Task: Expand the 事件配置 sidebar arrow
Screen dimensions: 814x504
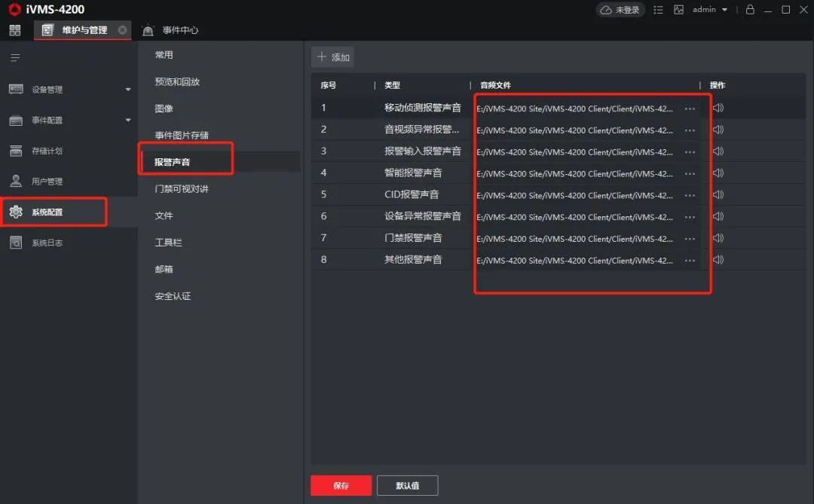Action: (128, 120)
